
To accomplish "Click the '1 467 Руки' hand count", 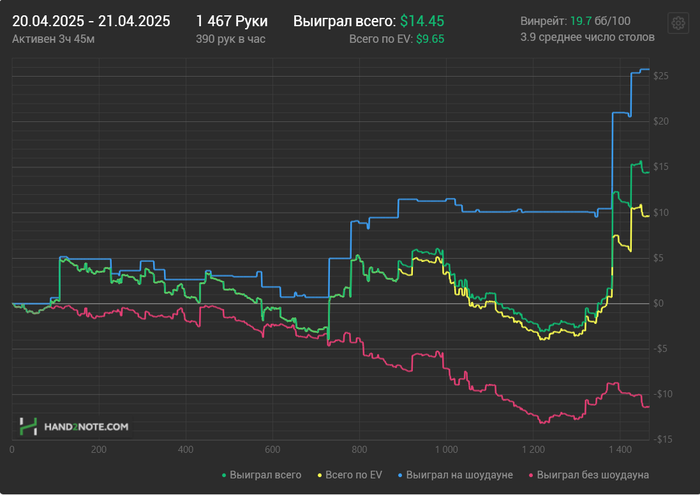I will coord(232,21).
